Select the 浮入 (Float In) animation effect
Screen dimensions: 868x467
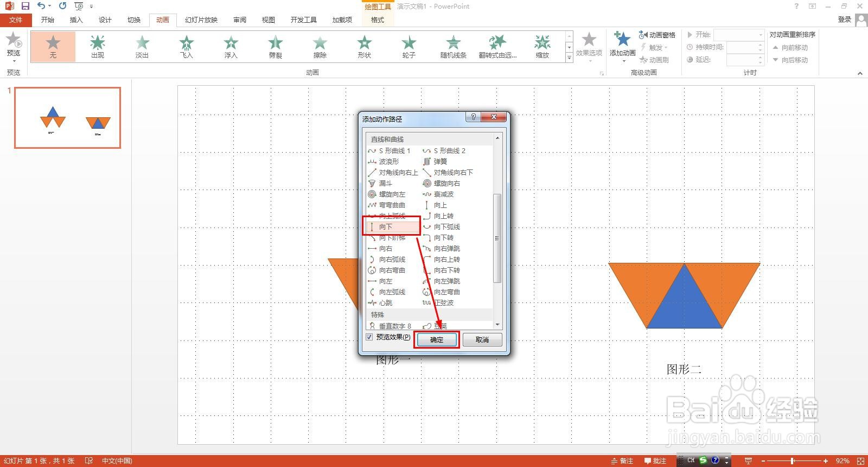[x=231, y=47]
